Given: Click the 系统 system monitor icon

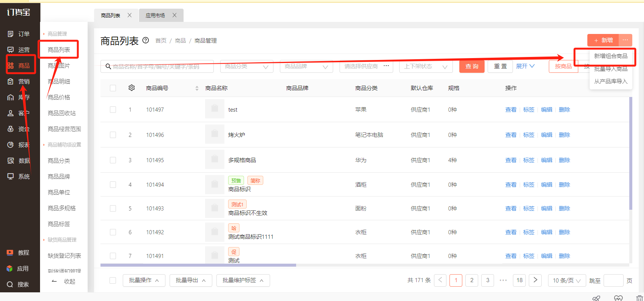Looking at the screenshot, I should click(11, 177).
